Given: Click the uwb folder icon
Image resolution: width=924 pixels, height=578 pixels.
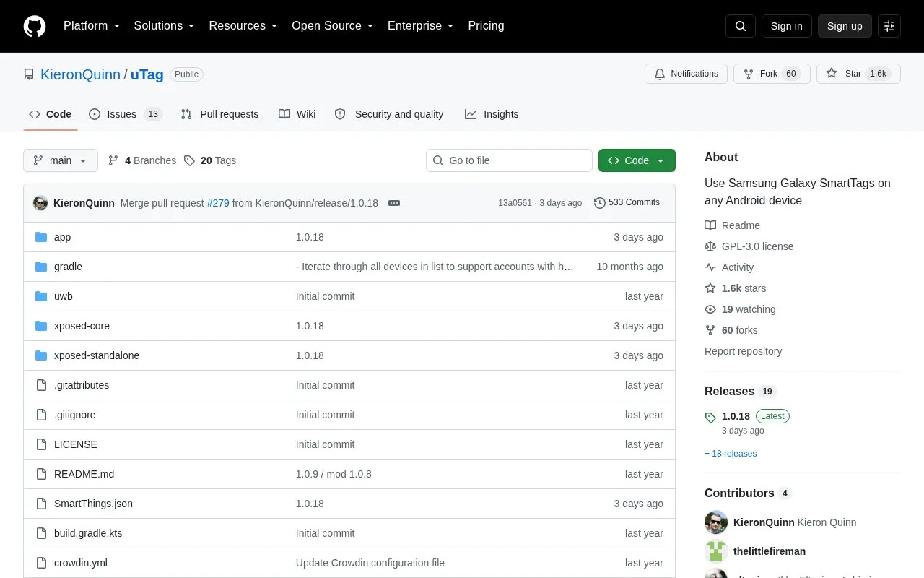Looking at the screenshot, I should click(41, 296).
